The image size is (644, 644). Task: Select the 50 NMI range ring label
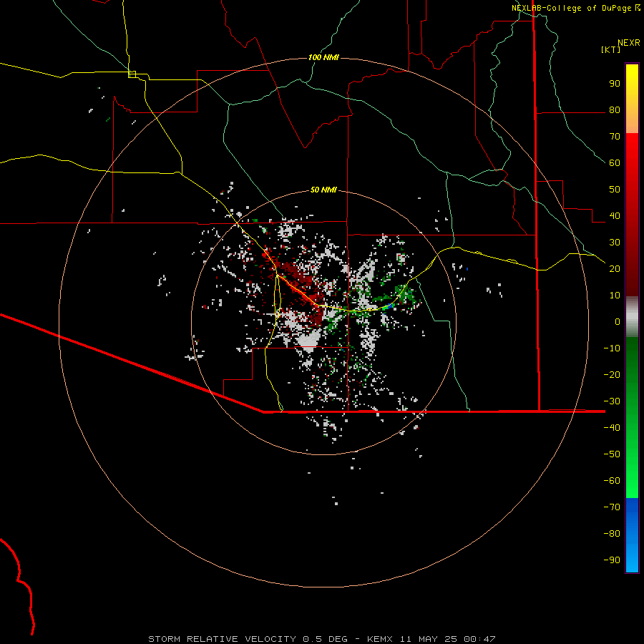click(323, 190)
